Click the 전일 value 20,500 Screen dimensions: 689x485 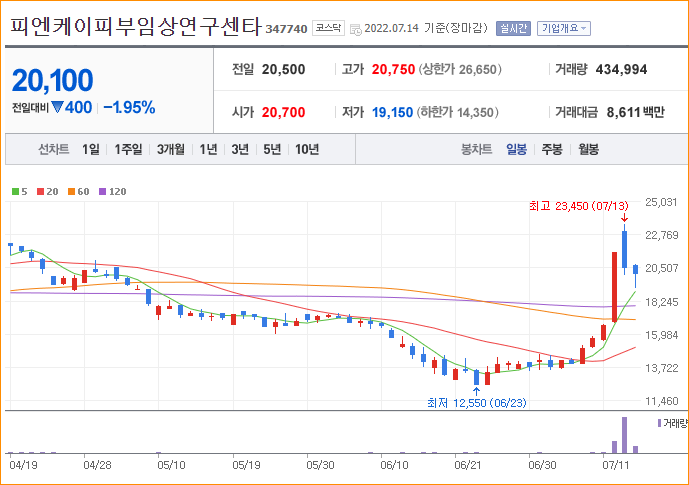point(283,69)
